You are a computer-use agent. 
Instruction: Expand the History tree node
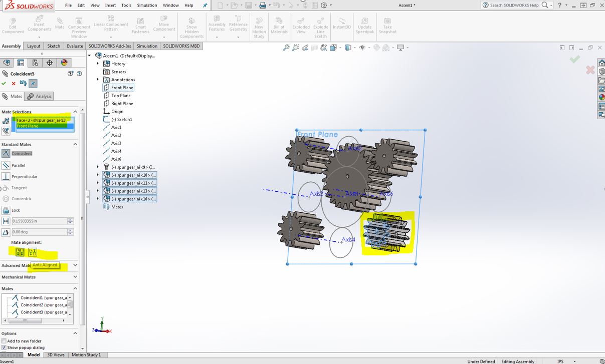98,64
